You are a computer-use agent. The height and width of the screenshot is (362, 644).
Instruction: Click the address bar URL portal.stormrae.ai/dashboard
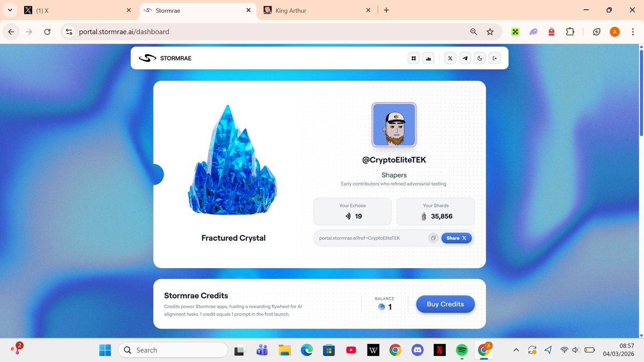point(124,32)
